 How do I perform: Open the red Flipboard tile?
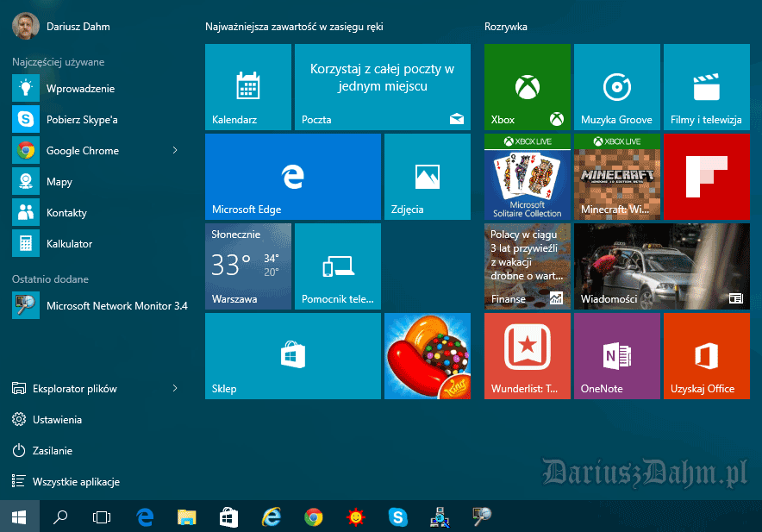click(x=707, y=177)
